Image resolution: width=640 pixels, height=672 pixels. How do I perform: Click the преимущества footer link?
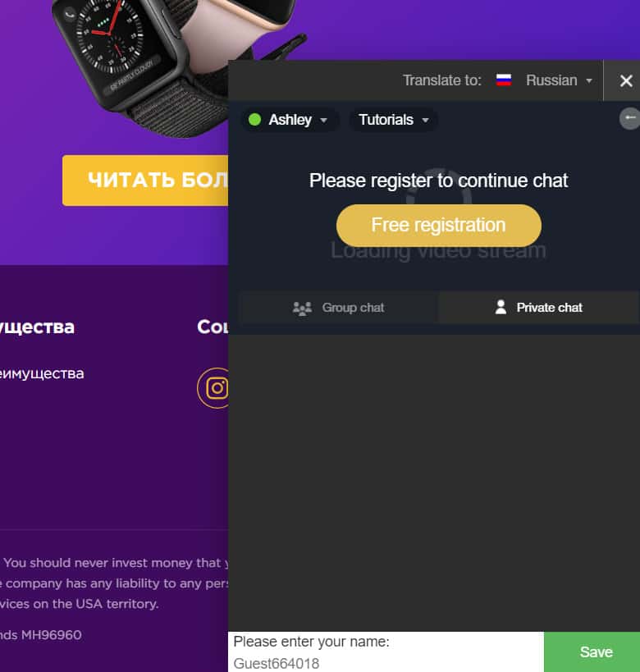point(42,373)
